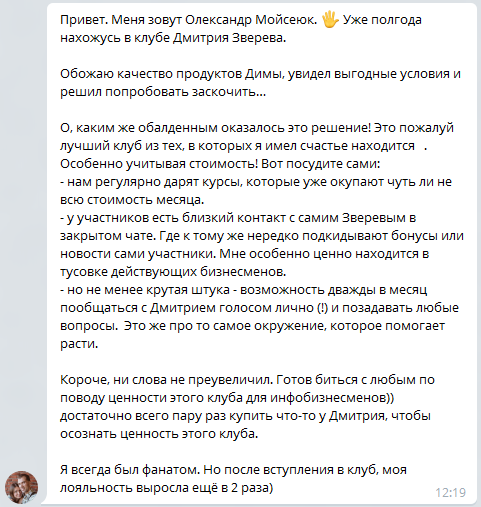Image resolution: width=481 pixels, height=507 pixels.
Task: Click the line starting 'Обожаю качество продуктов'
Action: pos(260,74)
